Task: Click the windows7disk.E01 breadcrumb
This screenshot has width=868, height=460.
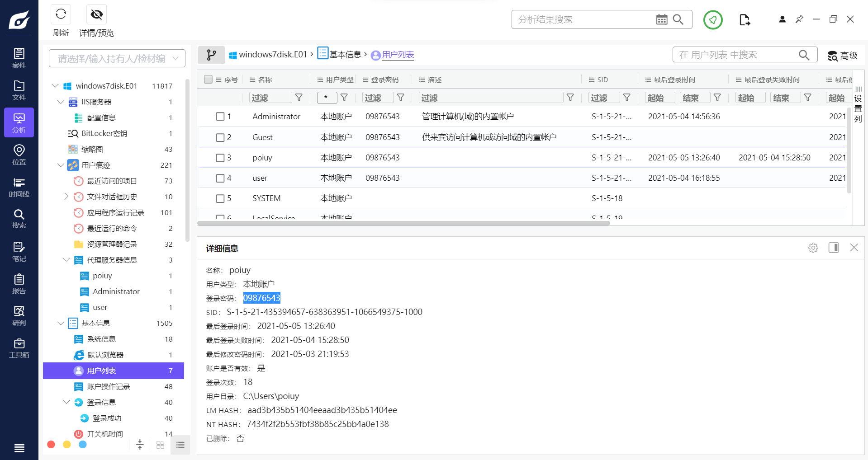Action: 268,55
